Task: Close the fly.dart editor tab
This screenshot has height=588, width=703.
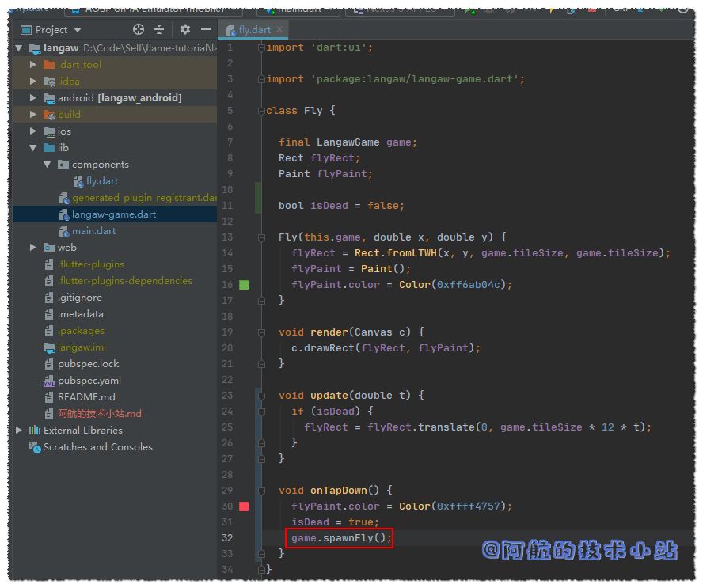Action: (279, 29)
